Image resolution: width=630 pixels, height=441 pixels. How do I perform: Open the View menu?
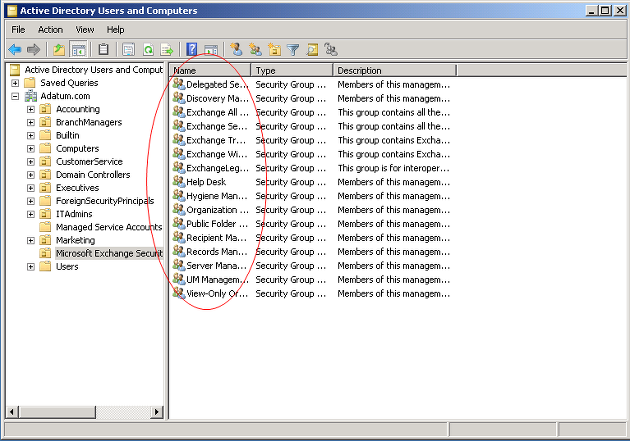[x=85, y=30]
